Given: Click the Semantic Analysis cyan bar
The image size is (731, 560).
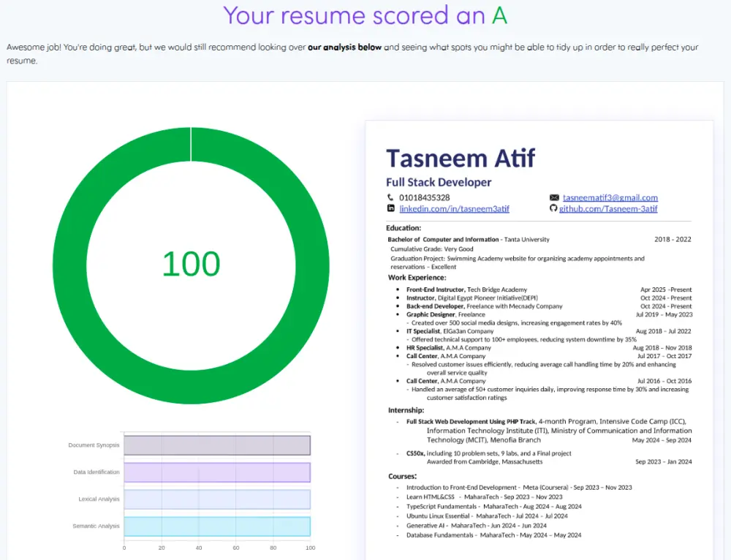Looking at the screenshot, I should (217, 526).
